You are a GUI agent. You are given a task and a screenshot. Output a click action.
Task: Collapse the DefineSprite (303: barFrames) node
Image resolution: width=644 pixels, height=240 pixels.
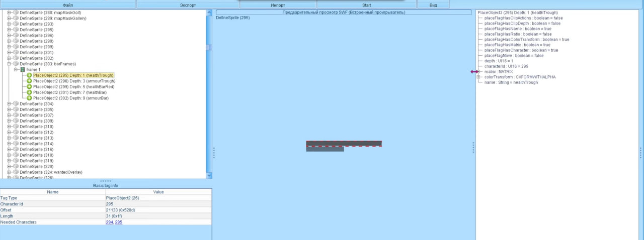point(9,64)
